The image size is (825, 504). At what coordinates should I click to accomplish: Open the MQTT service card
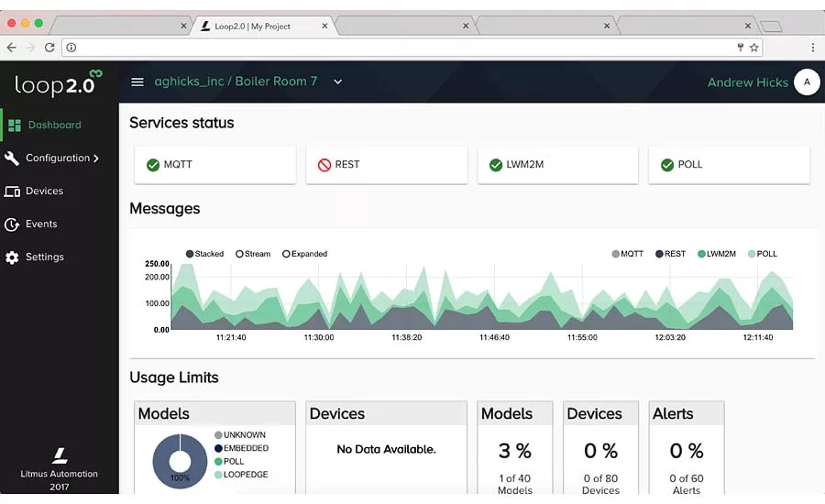215,165
